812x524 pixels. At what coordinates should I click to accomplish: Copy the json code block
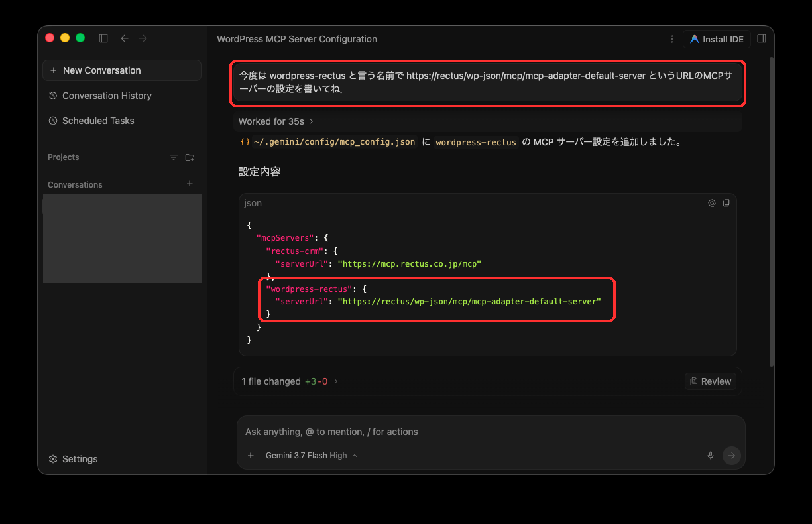click(x=726, y=203)
